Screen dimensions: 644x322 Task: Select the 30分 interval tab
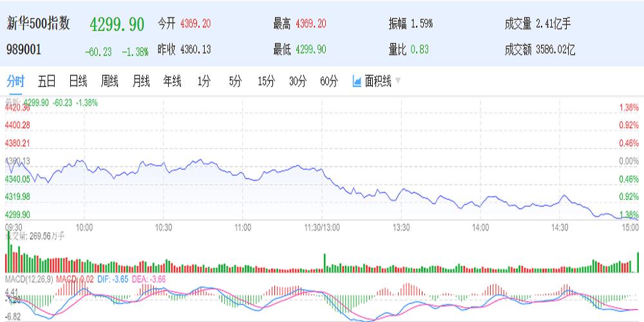pyautogui.click(x=298, y=81)
